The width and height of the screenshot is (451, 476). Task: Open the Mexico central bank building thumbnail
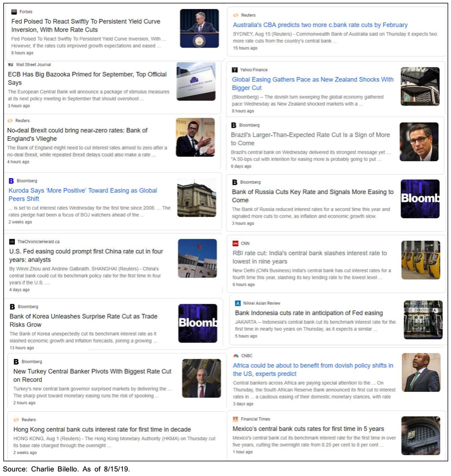(421, 436)
